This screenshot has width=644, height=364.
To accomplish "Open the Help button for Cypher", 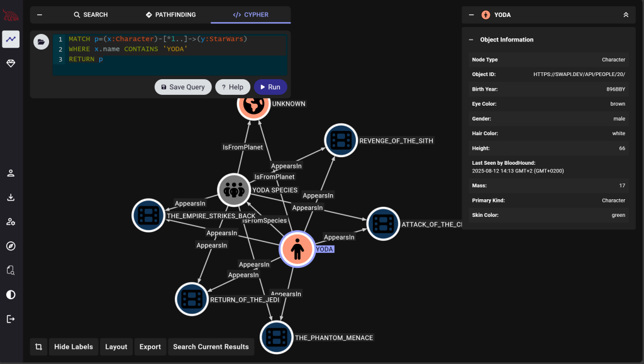I will click(233, 87).
